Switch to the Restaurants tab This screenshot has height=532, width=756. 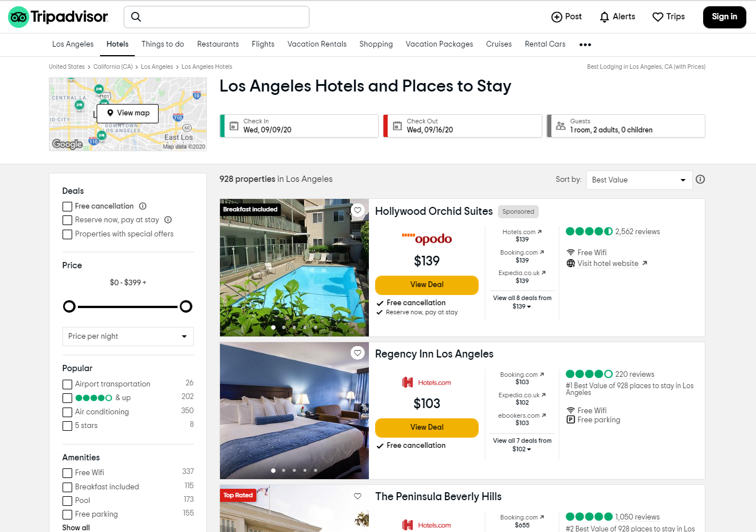point(218,44)
